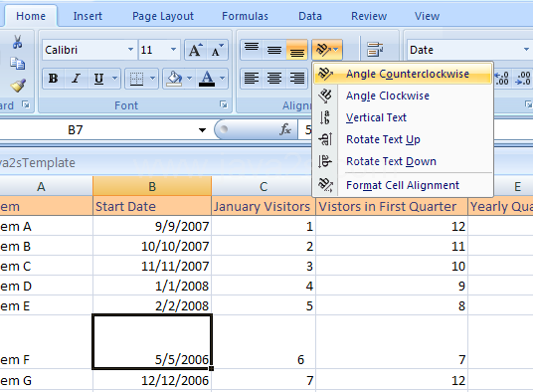
Task: Toggle Bold formatting
Action: tap(53, 79)
